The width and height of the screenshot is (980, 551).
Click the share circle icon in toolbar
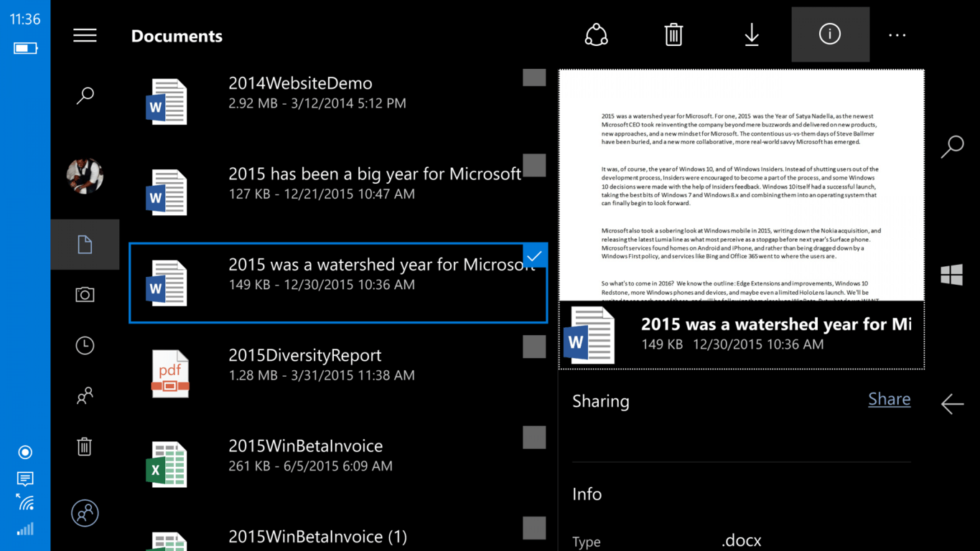point(597,34)
